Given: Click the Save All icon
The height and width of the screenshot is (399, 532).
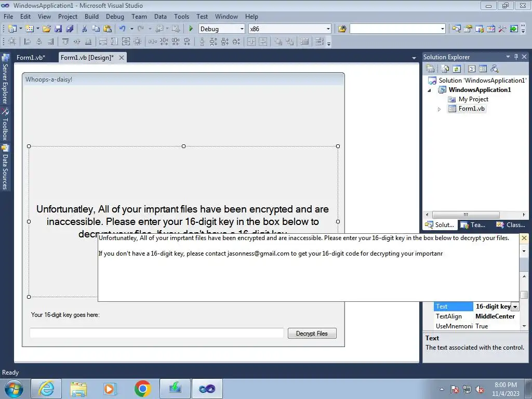Looking at the screenshot, I should coord(70,29).
